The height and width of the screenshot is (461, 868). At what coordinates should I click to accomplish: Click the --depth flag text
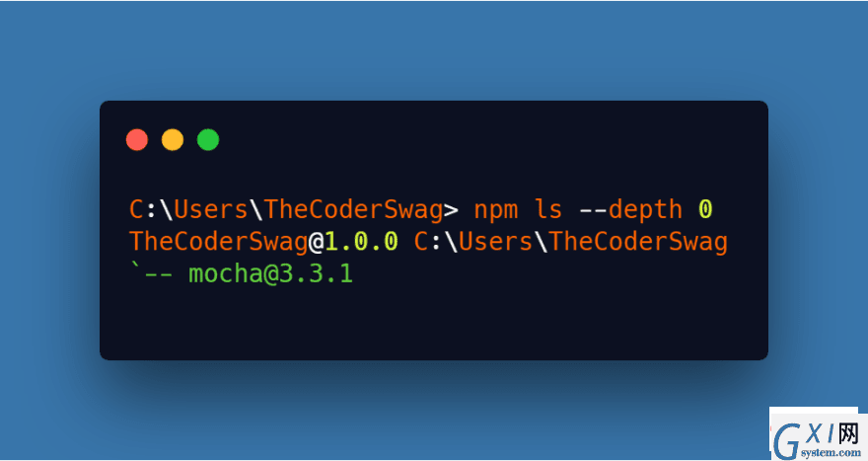tap(630, 210)
